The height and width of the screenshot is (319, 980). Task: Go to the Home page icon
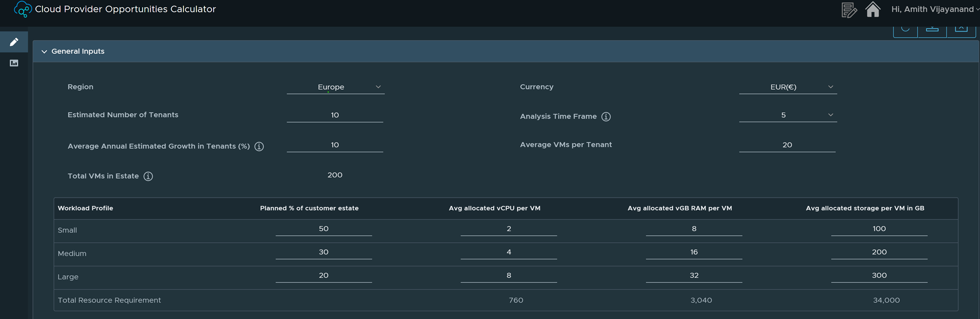coord(873,10)
